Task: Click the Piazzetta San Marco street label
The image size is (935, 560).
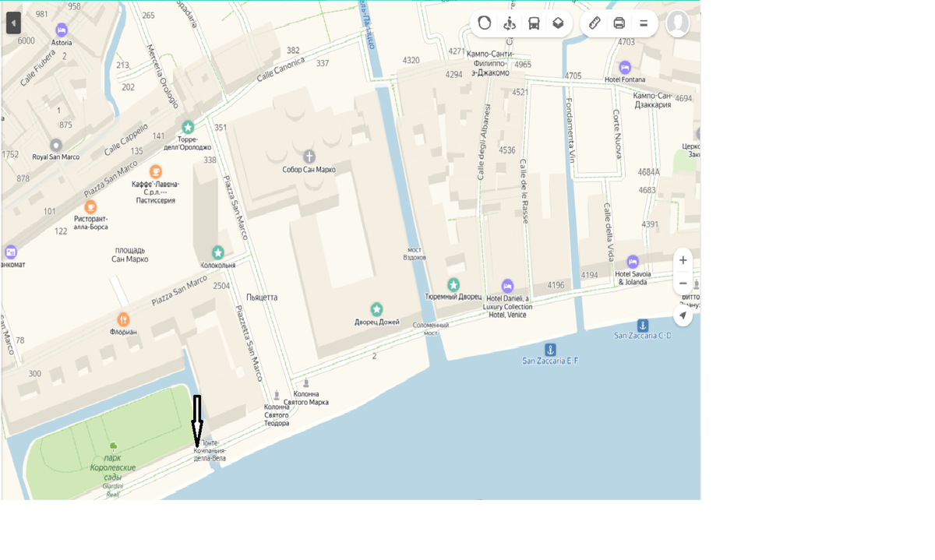Action: [250, 342]
